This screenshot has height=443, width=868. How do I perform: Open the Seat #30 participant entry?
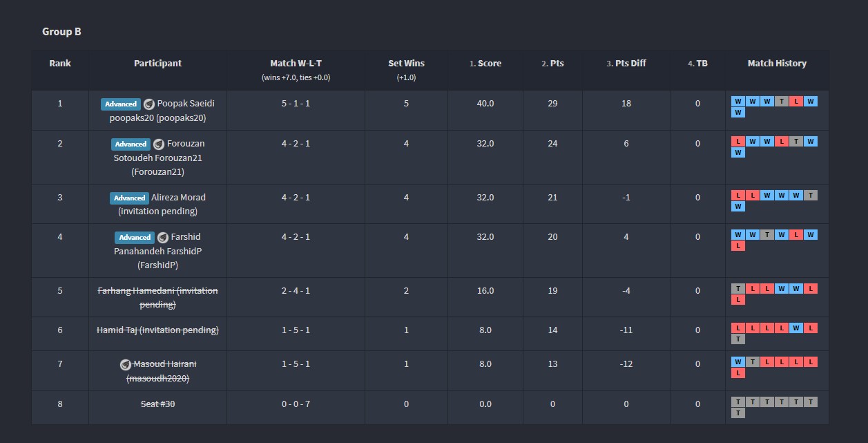tap(157, 404)
